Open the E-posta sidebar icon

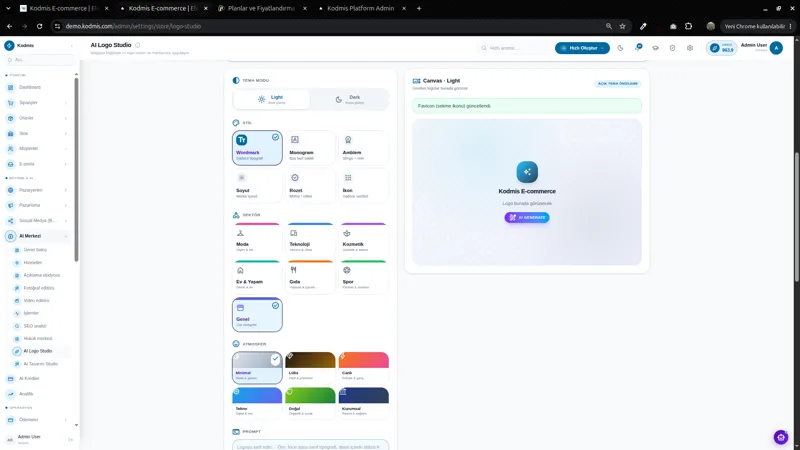coord(11,164)
